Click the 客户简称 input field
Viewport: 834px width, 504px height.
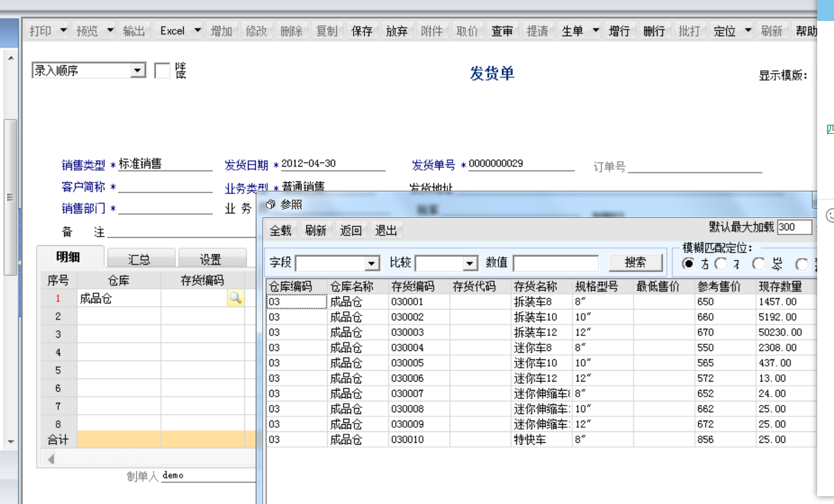[166, 187]
